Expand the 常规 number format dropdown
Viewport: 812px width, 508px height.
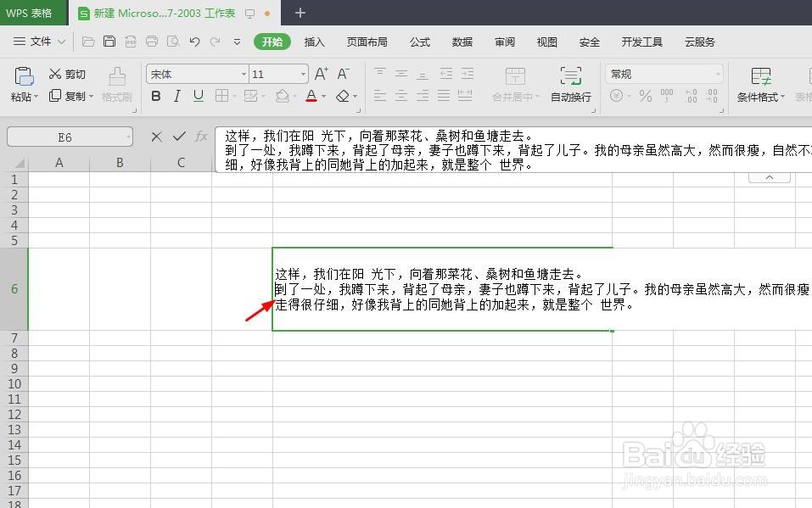pyautogui.click(x=664, y=74)
